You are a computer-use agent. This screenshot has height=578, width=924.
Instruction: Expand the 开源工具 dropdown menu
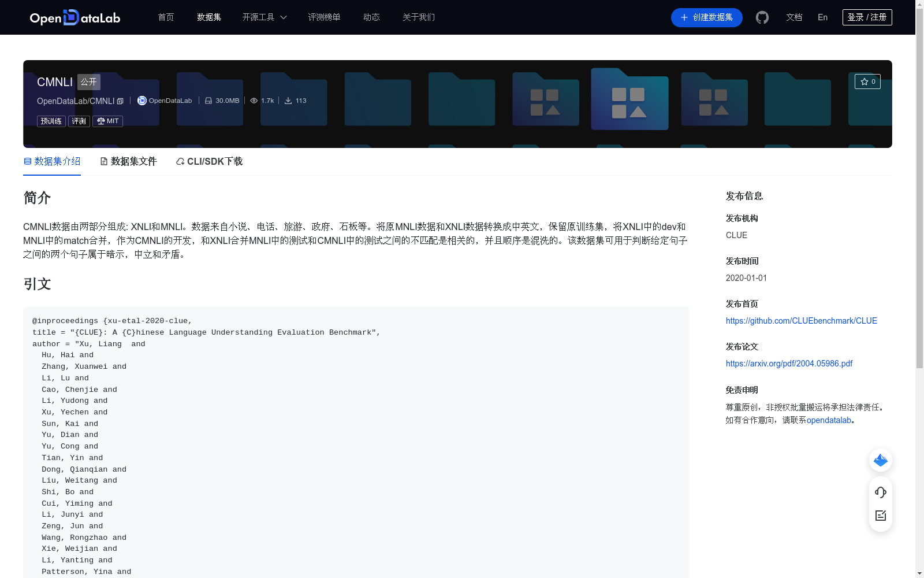[264, 17]
